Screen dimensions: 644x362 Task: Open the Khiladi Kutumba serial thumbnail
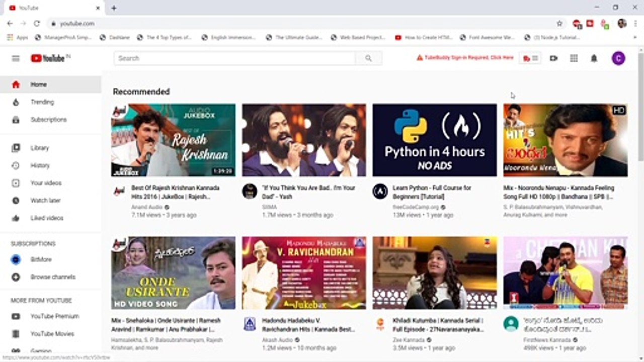(435, 273)
